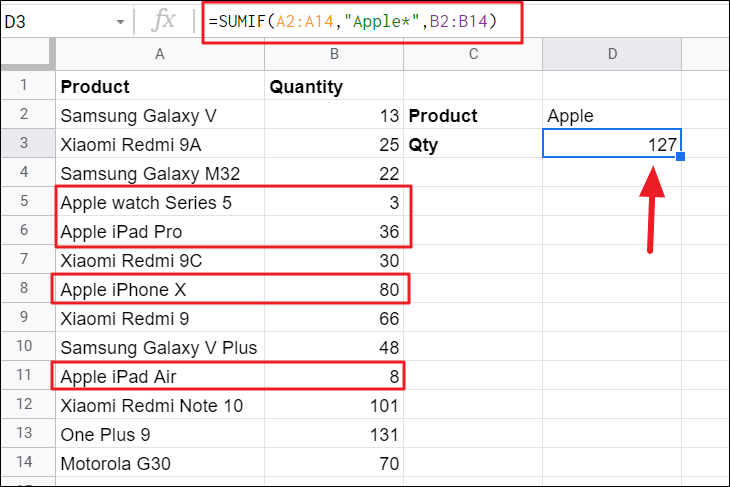Select the Quantity header cell
This screenshot has height=487, width=730.
tap(334, 86)
